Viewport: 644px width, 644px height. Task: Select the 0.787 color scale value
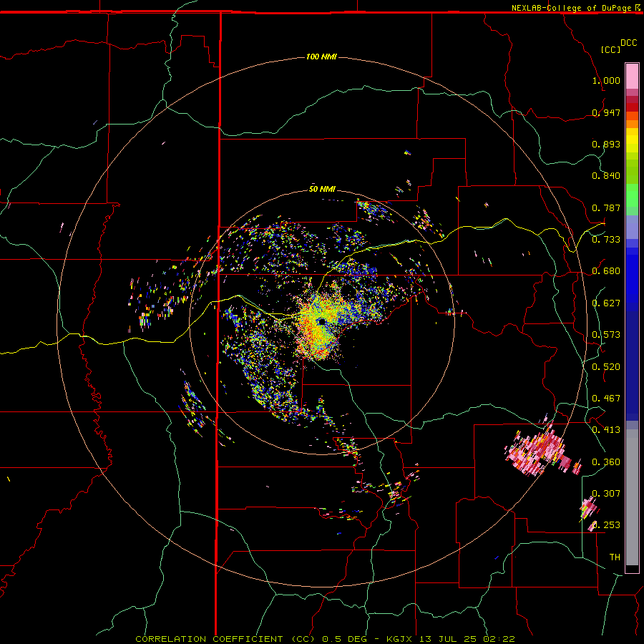pyautogui.click(x=606, y=208)
